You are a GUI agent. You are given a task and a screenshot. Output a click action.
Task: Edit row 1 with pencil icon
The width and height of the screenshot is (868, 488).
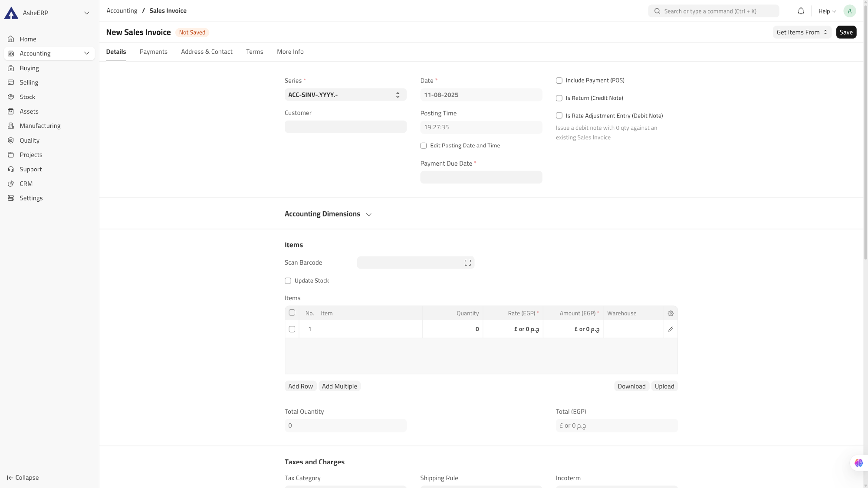pos(671,329)
